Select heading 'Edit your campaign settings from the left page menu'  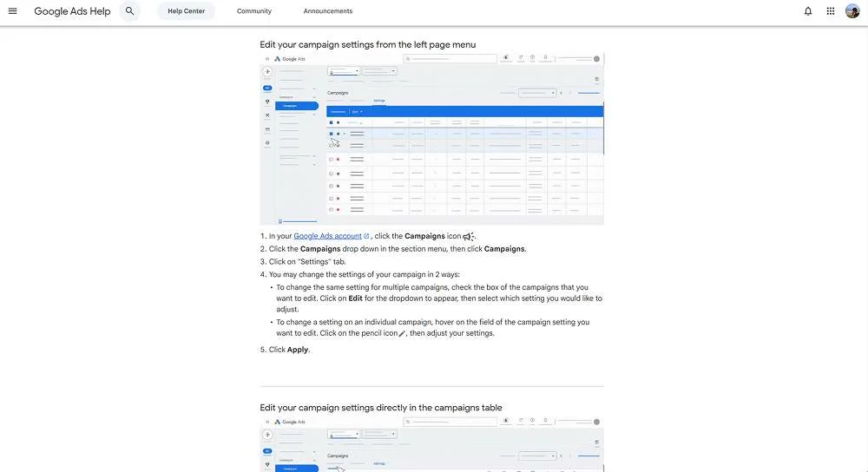click(x=367, y=45)
